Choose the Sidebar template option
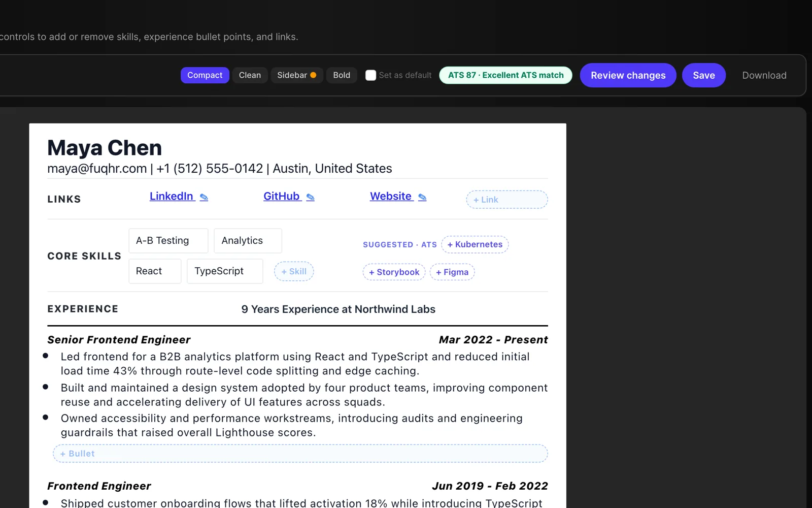Screen dimensions: 812x508 (297, 75)
